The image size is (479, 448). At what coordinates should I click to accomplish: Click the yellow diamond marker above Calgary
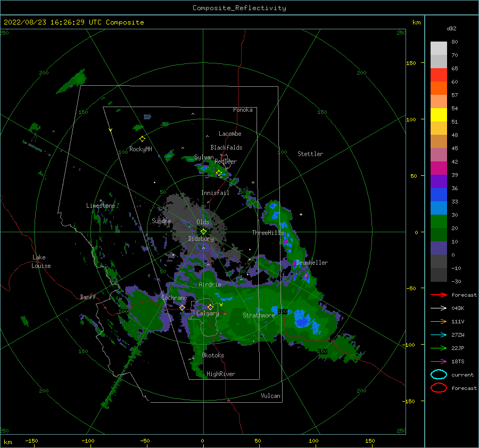coord(210,307)
